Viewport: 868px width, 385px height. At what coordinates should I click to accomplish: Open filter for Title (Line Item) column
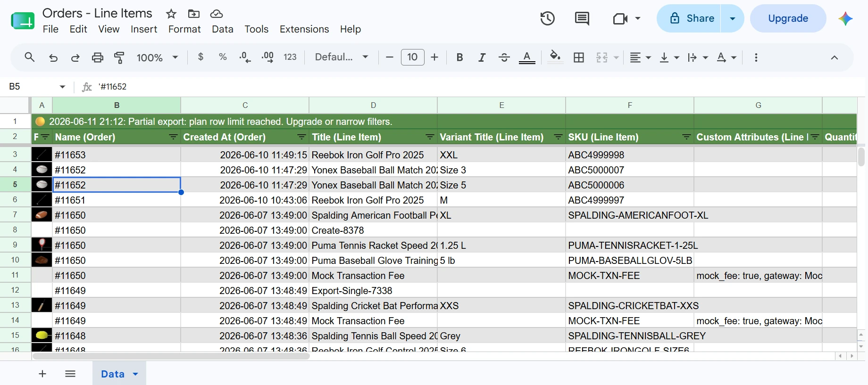point(430,137)
